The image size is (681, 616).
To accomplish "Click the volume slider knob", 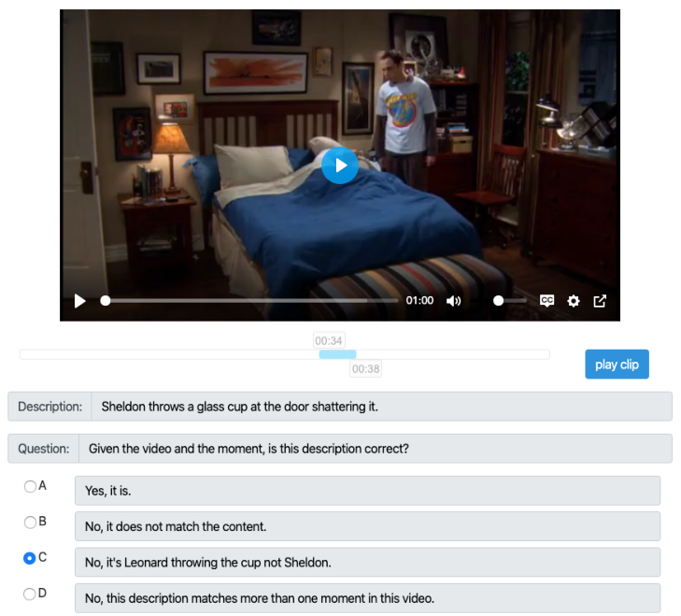I will (x=499, y=300).
